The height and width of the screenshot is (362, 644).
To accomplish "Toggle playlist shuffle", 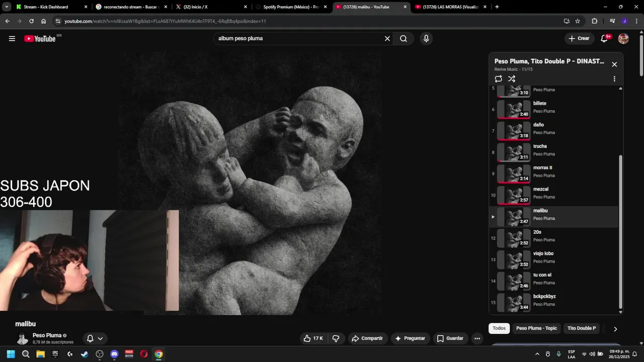I will coord(512,79).
